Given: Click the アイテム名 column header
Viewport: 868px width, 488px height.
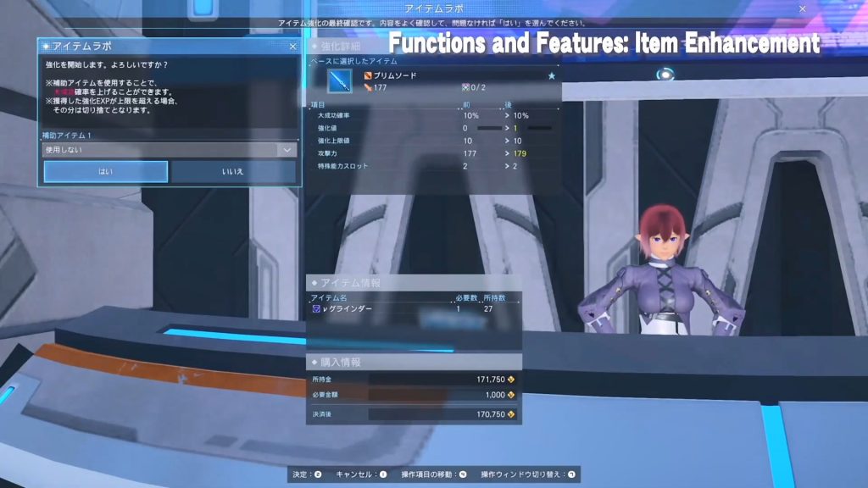Looking at the screenshot, I should click(329, 297).
